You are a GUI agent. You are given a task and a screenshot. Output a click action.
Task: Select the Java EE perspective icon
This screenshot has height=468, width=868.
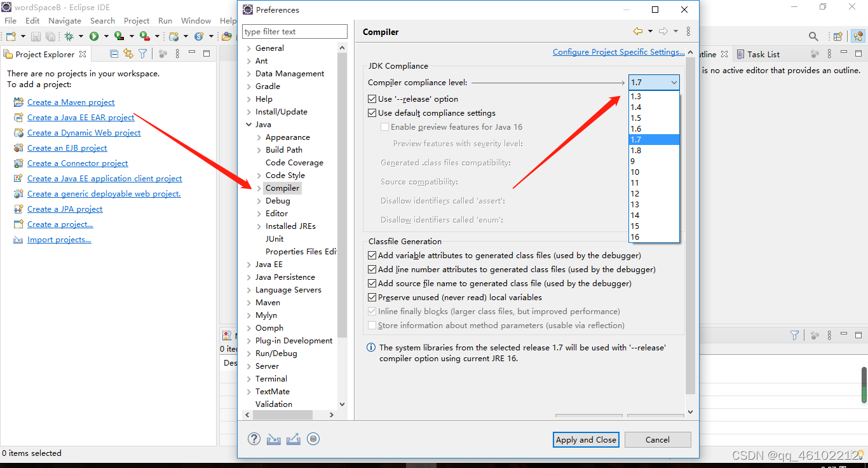pos(857,36)
